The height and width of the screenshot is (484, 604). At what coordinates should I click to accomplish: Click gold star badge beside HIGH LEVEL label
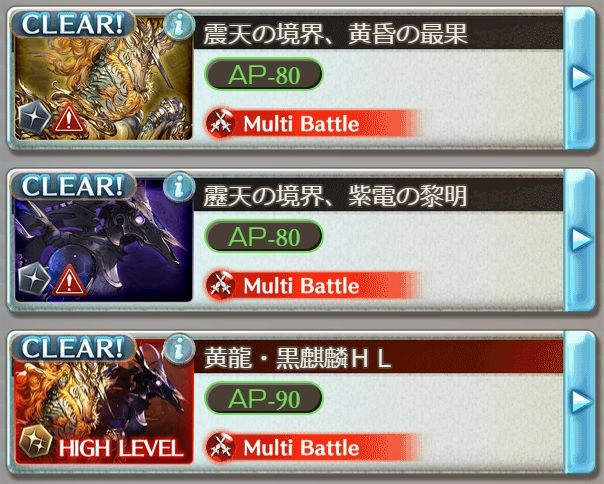(36, 442)
